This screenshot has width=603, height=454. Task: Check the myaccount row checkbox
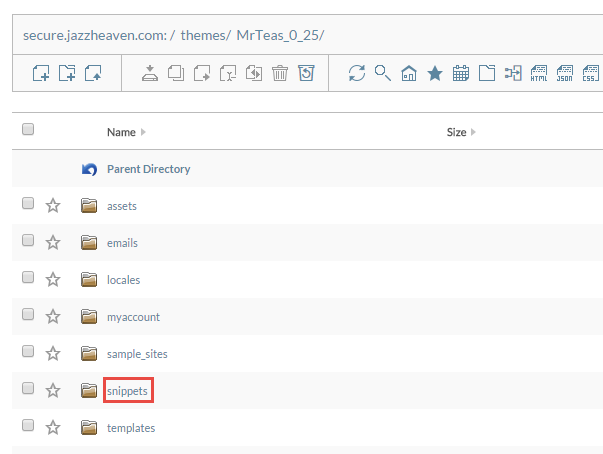(28, 314)
